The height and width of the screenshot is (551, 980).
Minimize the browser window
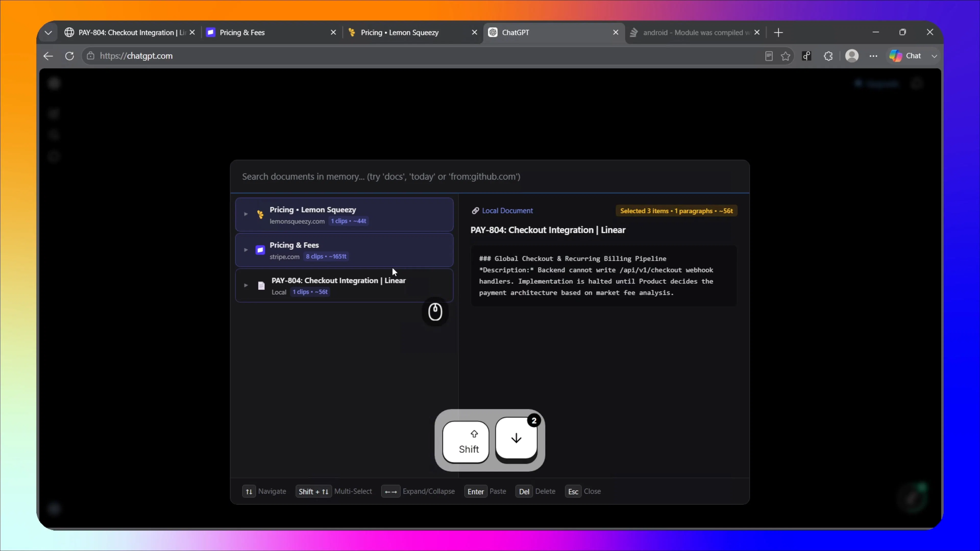tap(876, 32)
